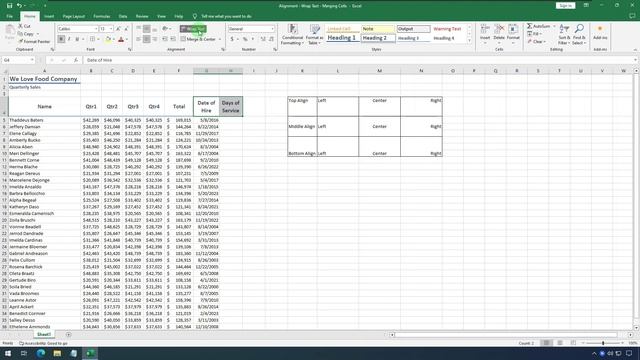Expand the Fill Color dropdown arrow
Image resolution: width=640 pixels, height=360 pixels.
(113, 39)
